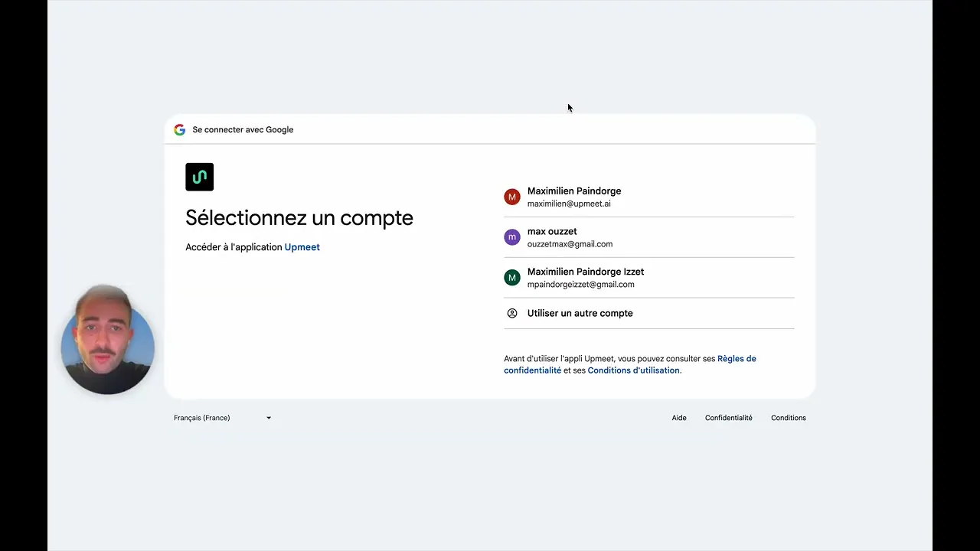Click the Se connecter avec Google header text
The image size is (980, 551).
point(243,130)
